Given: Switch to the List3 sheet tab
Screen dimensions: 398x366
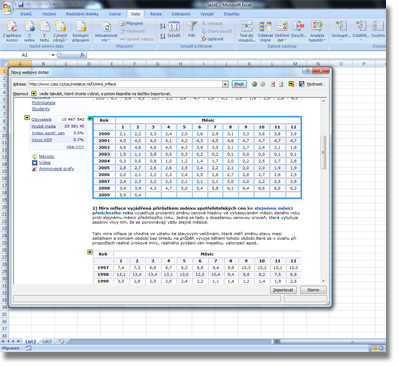Looking at the screenshot, I should tap(47, 342).
